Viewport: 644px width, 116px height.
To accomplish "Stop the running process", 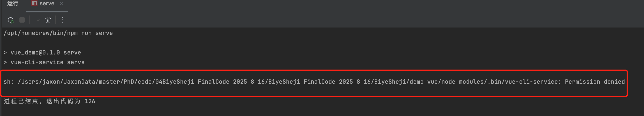I will (22, 20).
